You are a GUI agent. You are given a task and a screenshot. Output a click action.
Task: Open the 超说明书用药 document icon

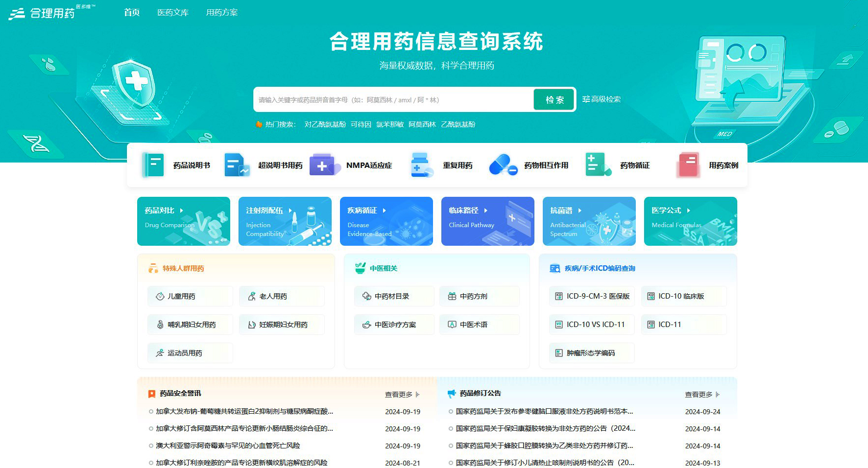(237, 165)
